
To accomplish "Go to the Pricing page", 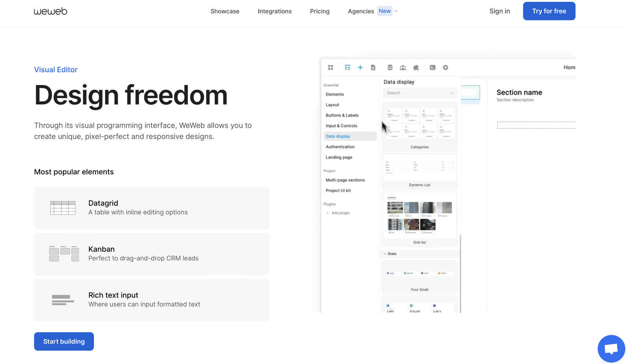I will point(320,11).
